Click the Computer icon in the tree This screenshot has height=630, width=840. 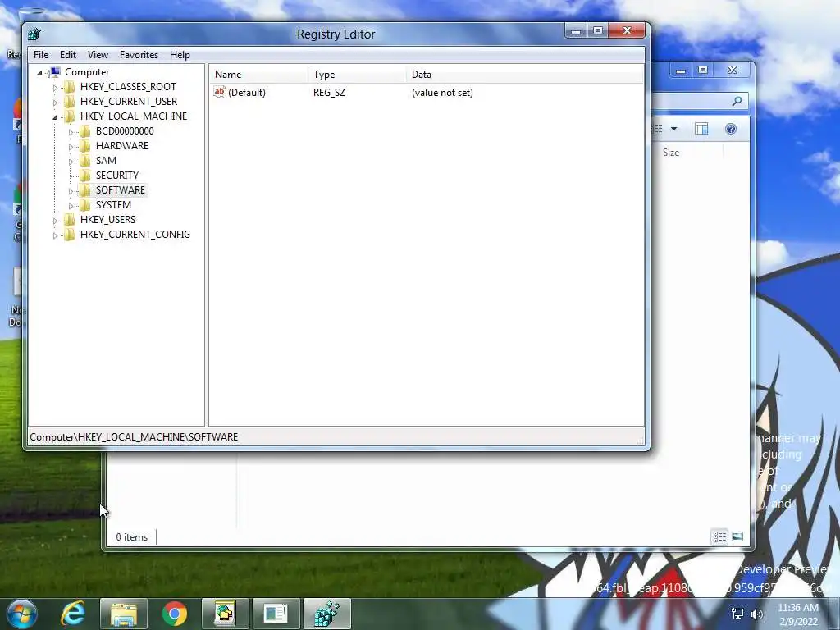[x=55, y=72]
